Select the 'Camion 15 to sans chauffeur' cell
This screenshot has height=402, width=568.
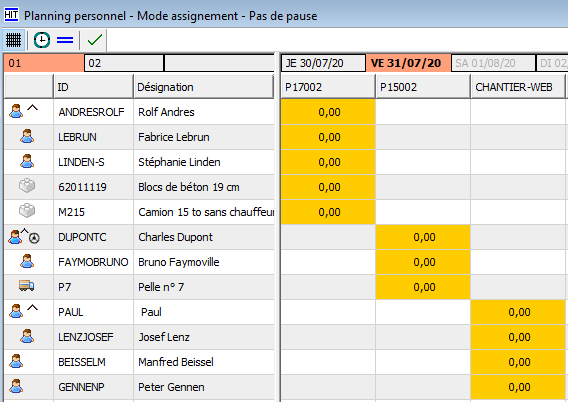[x=204, y=212]
